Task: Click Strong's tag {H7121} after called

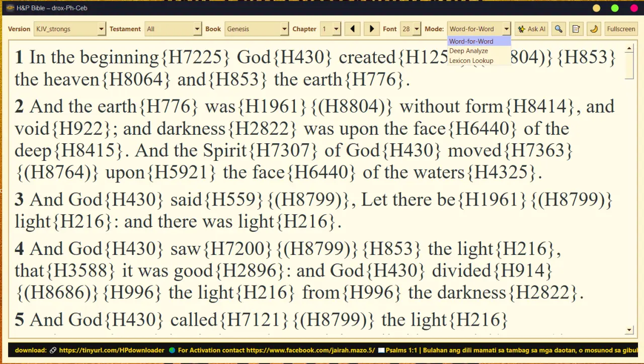Action: click(x=253, y=320)
